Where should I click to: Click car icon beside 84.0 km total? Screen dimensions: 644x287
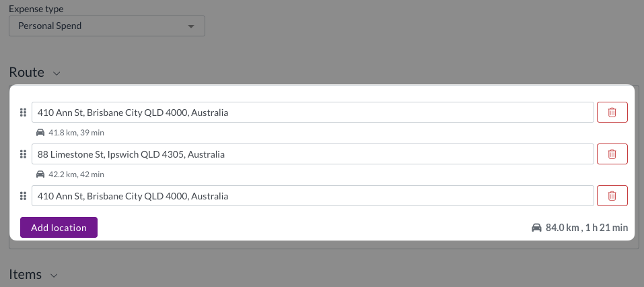click(x=536, y=228)
